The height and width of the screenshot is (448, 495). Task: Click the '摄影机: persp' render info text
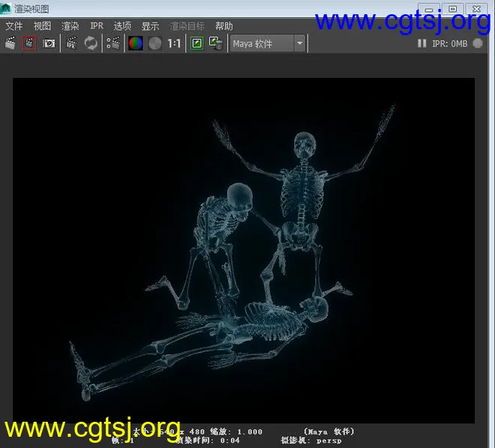click(x=311, y=441)
